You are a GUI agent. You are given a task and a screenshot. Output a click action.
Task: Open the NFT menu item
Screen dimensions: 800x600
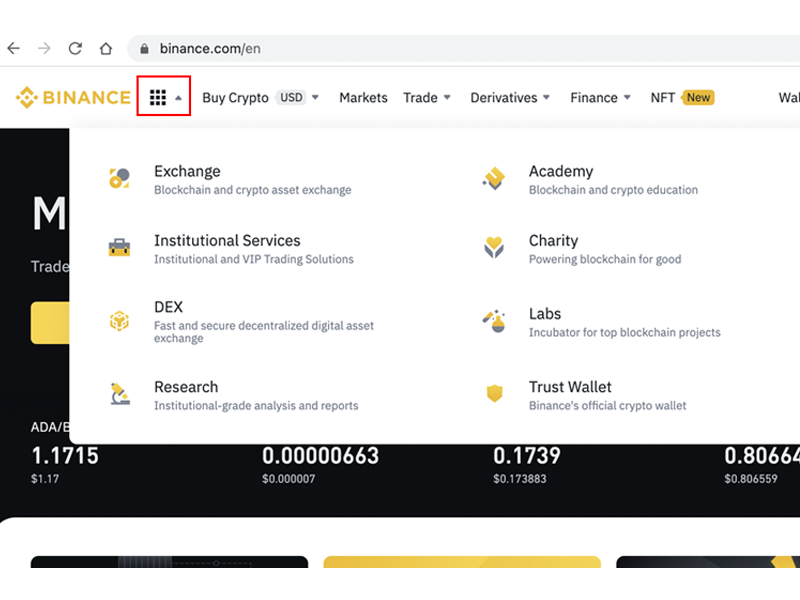(662, 97)
